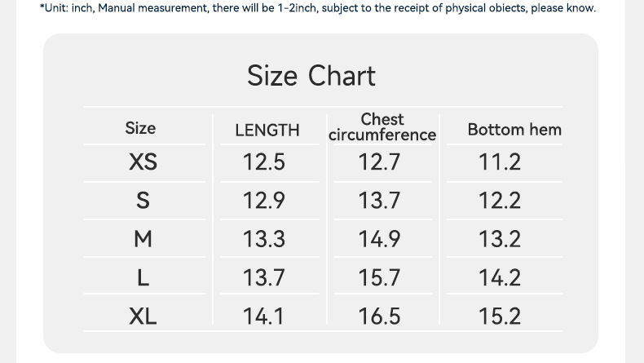Click the XL chest value 16.5
644x363 pixels.
point(379,316)
